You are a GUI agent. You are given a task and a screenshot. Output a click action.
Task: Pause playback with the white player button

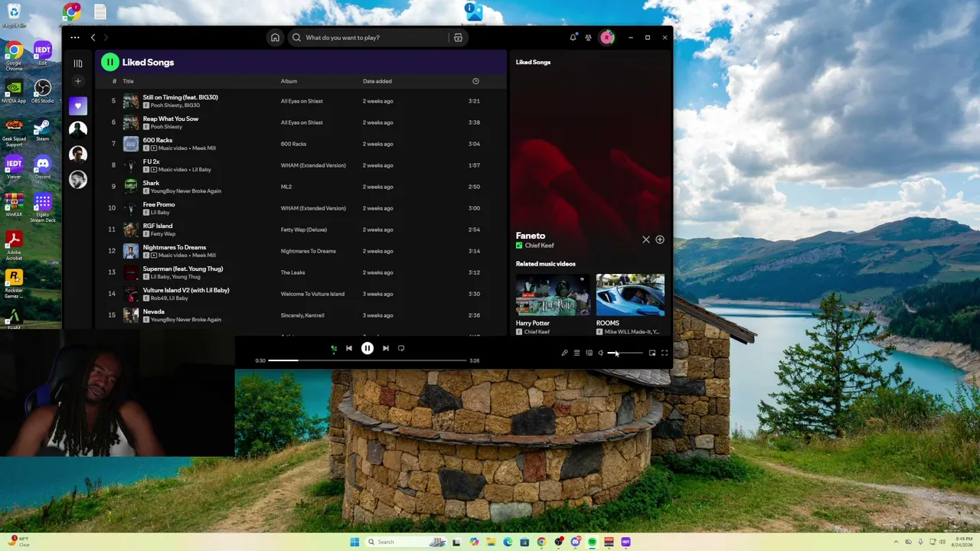[367, 348]
